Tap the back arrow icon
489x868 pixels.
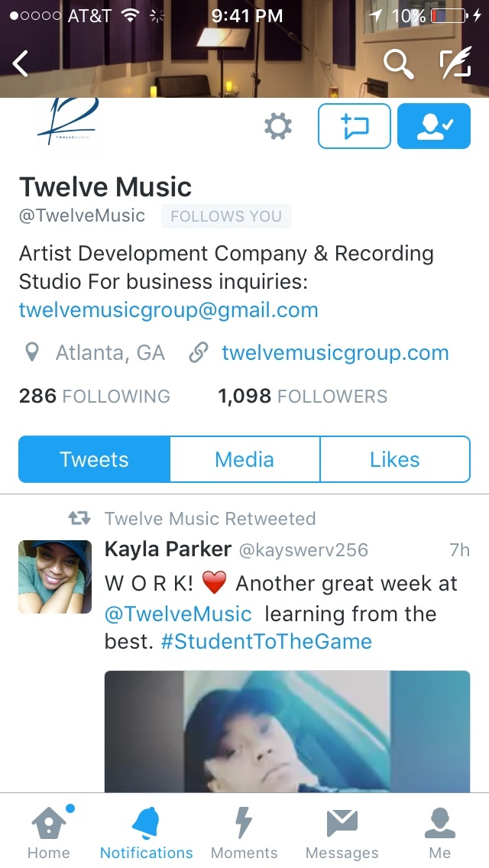tap(21, 63)
